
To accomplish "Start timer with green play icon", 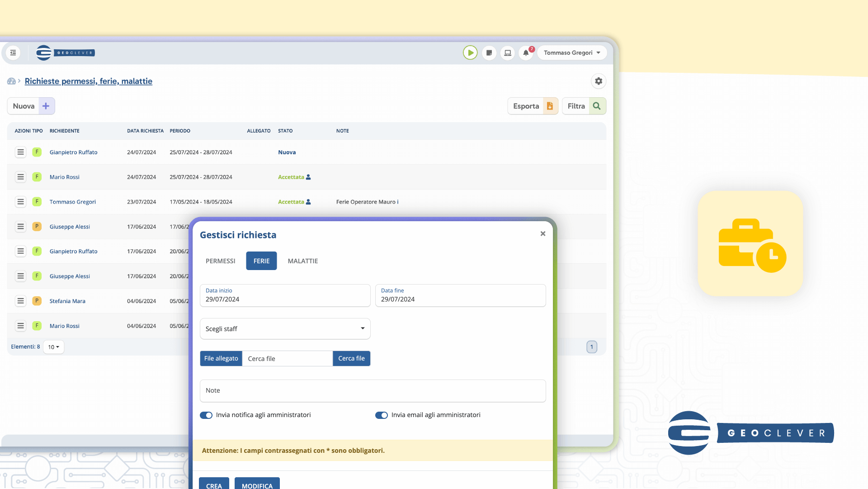I will [x=470, y=53].
